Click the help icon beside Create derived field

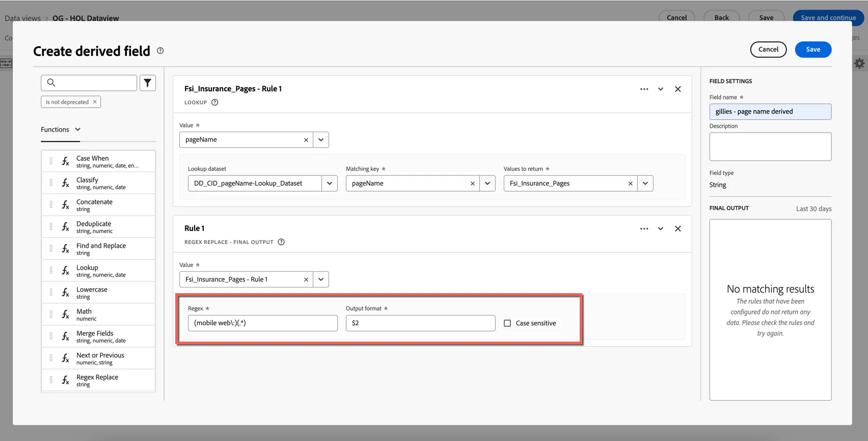(x=160, y=50)
